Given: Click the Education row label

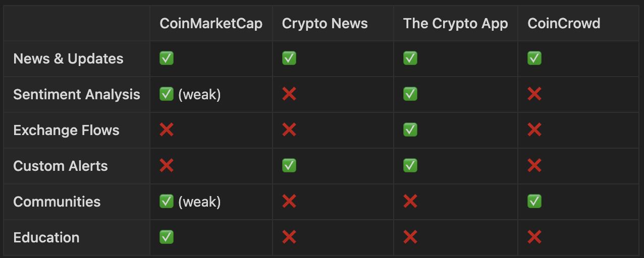Looking at the screenshot, I should tap(46, 237).
